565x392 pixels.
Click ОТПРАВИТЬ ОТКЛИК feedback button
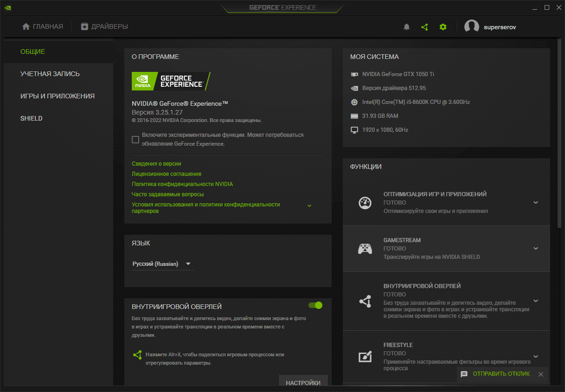[501, 374]
